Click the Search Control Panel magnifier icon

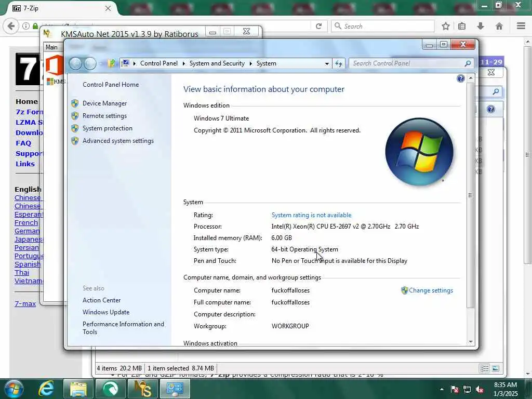(x=468, y=63)
